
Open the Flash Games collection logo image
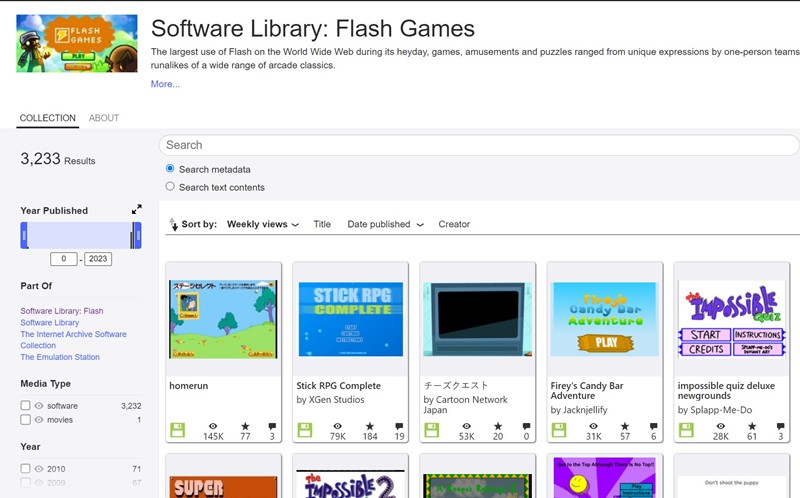77,43
